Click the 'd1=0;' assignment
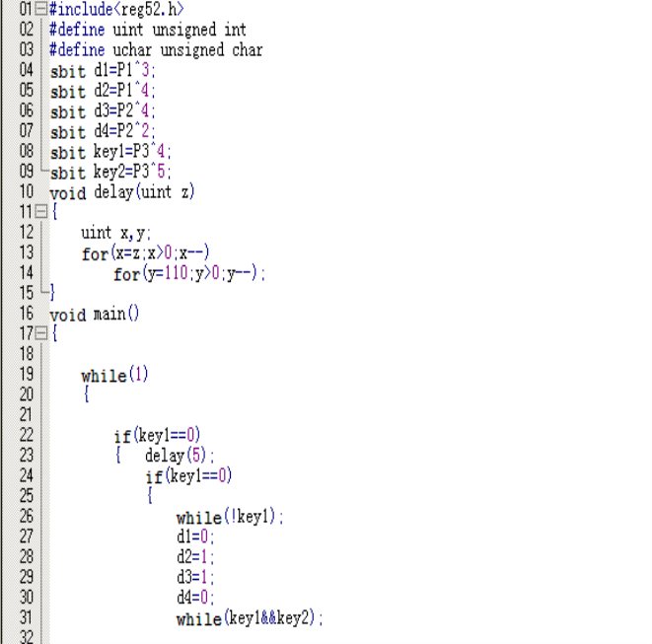The height and width of the screenshot is (644, 652). [195, 537]
